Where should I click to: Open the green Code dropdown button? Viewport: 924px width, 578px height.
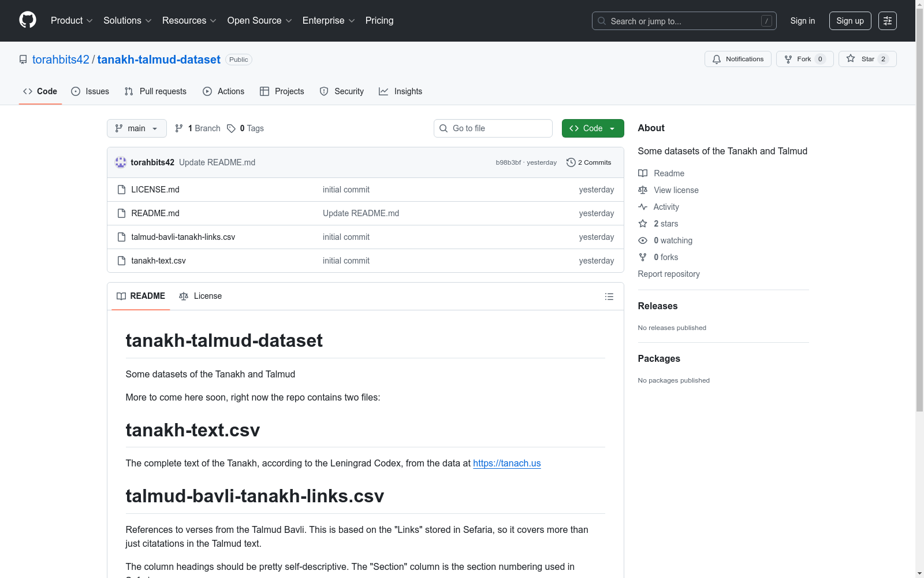tap(593, 128)
